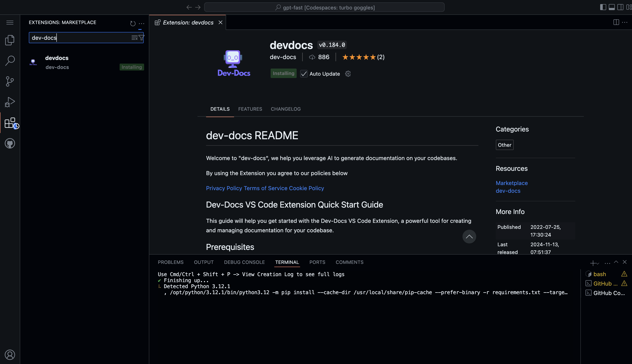Image resolution: width=632 pixels, height=364 pixels.
Task: Uncheck the Auto Update checkbox
Action: coord(304,74)
